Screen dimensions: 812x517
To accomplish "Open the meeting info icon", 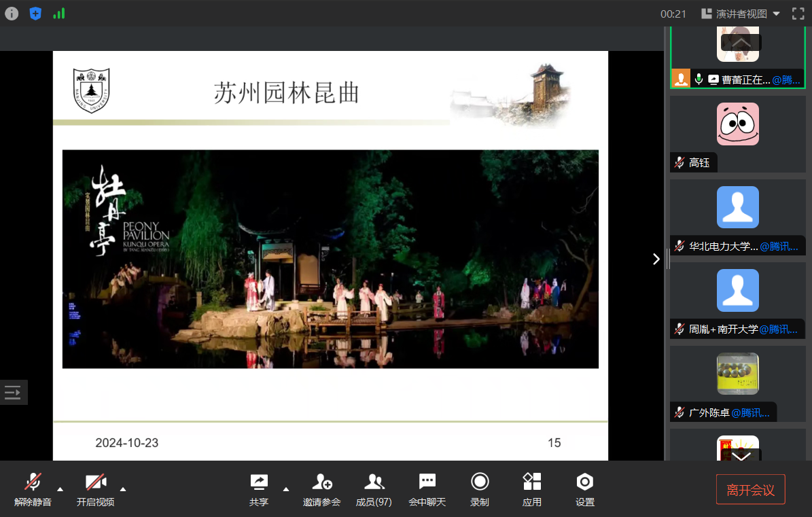I will point(12,14).
